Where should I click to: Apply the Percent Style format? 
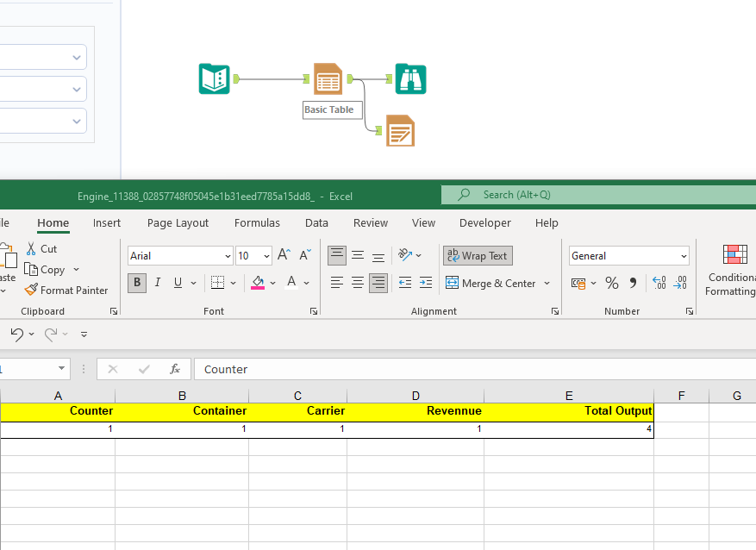point(612,283)
